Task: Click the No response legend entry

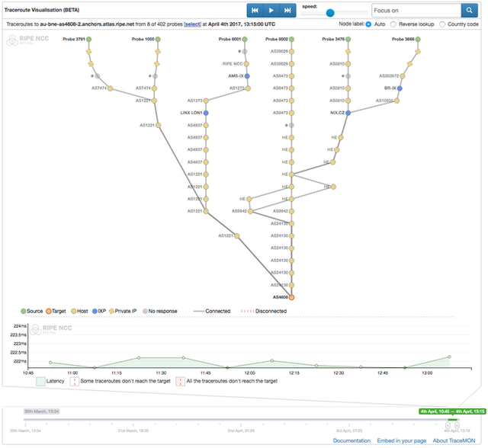Action: pyautogui.click(x=159, y=311)
